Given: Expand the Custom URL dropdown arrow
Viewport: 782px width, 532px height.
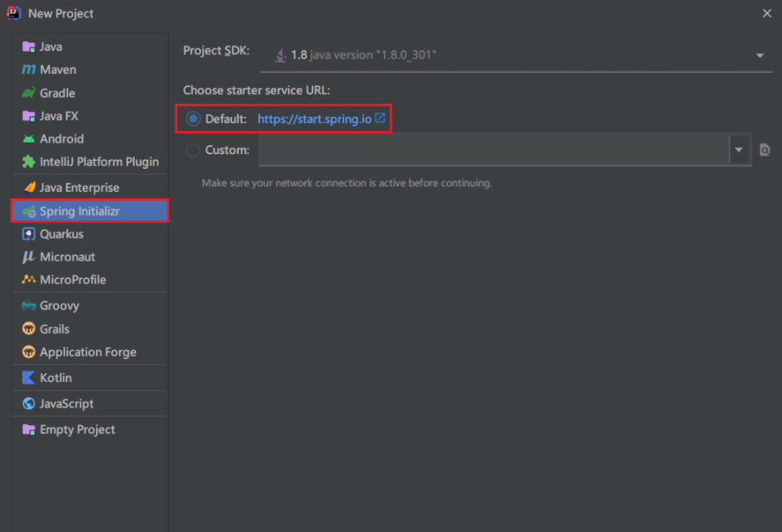Looking at the screenshot, I should pos(739,149).
